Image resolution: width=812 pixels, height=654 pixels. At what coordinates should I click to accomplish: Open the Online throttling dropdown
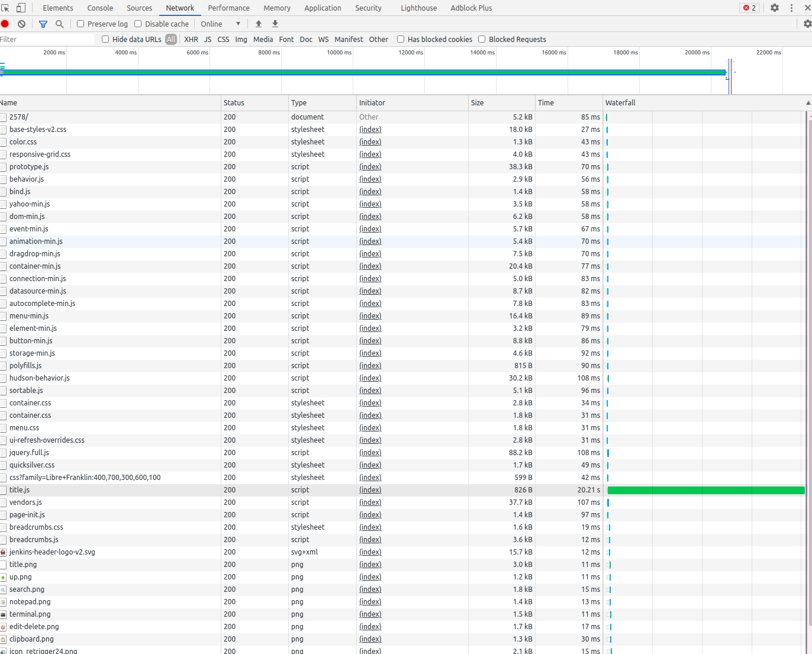[221, 24]
